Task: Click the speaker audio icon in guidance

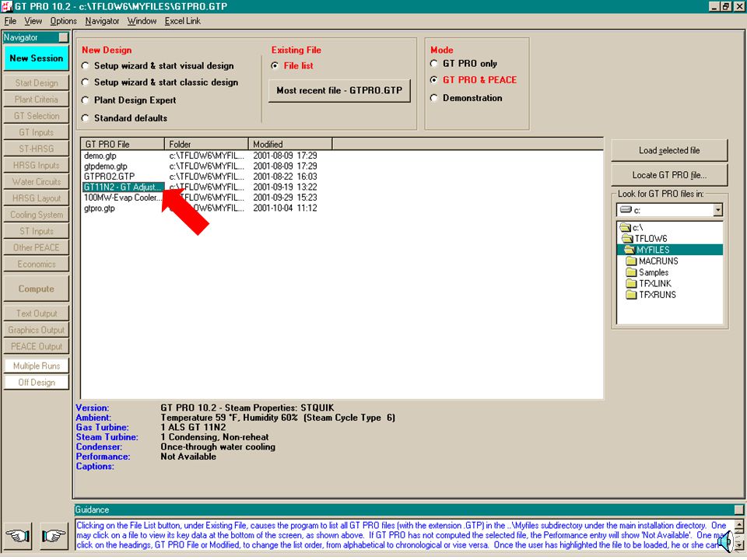Action: click(724, 542)
